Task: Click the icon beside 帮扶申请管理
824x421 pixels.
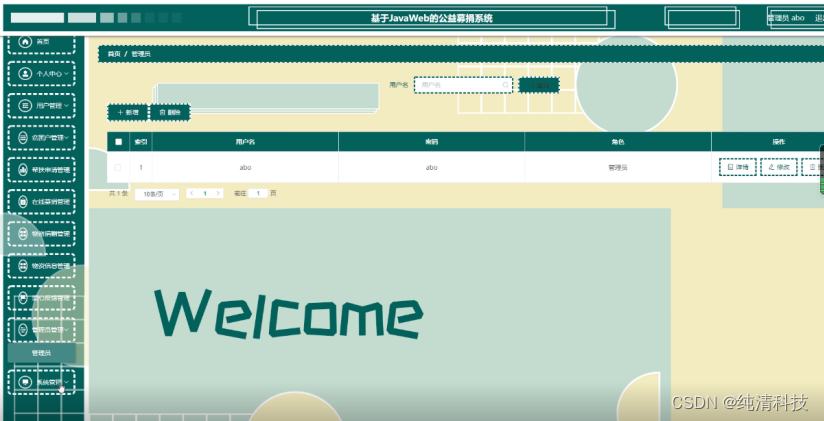Action: 23,170
